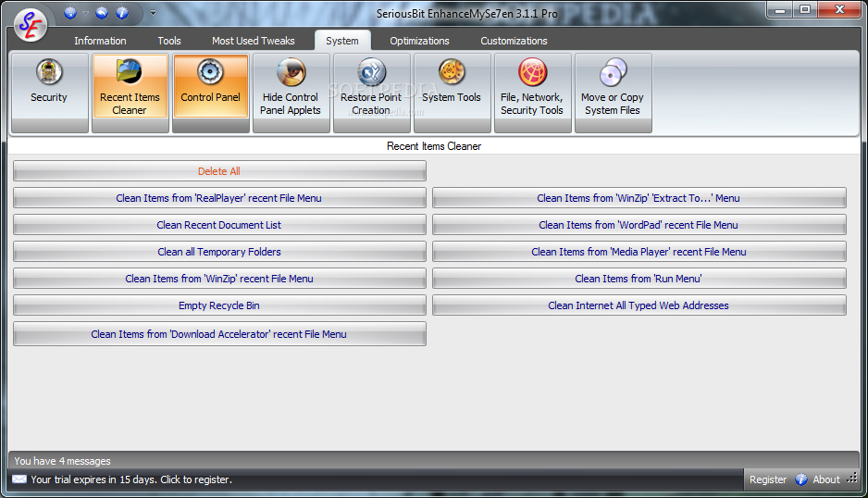Switch to the Tools tab
This screenshot has height=498, width=868.
(169, 41)
